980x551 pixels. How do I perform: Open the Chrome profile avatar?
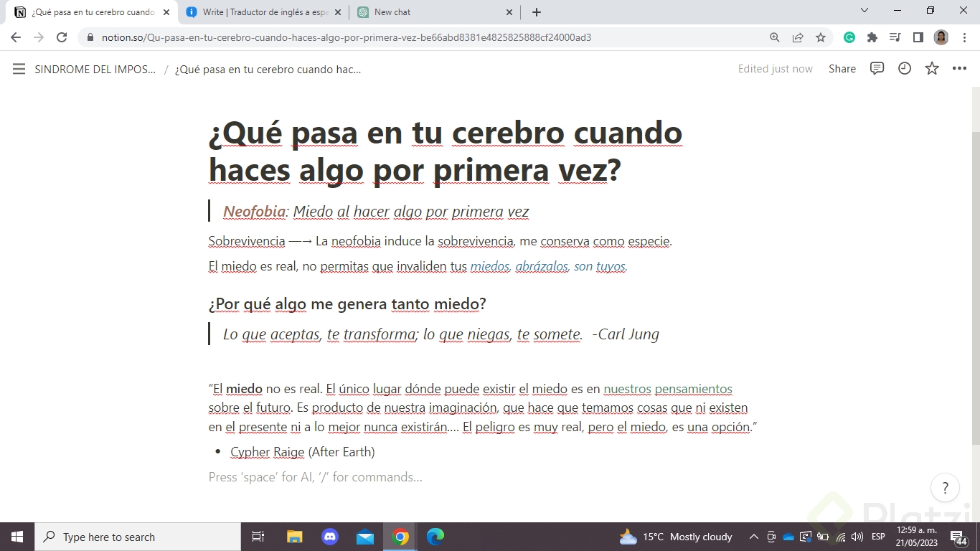coord(941,37)
